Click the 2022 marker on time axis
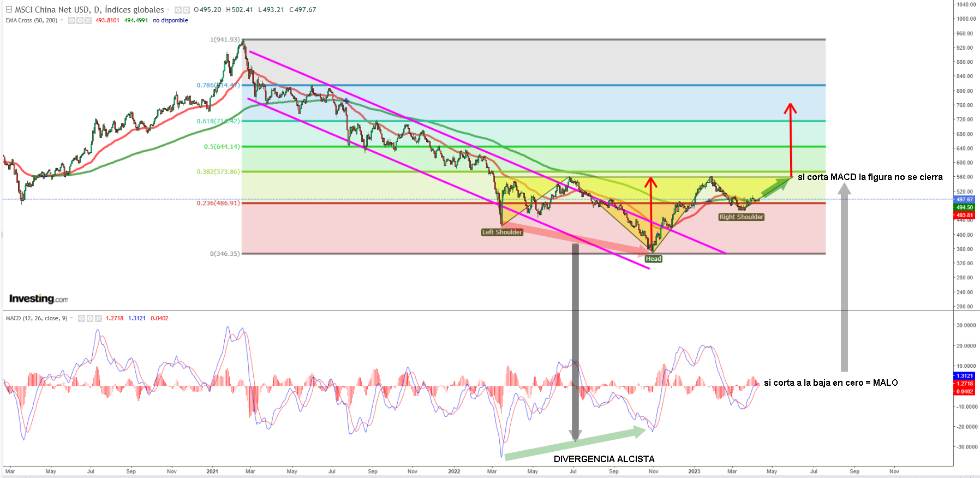Screen dimensions: 980x478 pos(453,471)
